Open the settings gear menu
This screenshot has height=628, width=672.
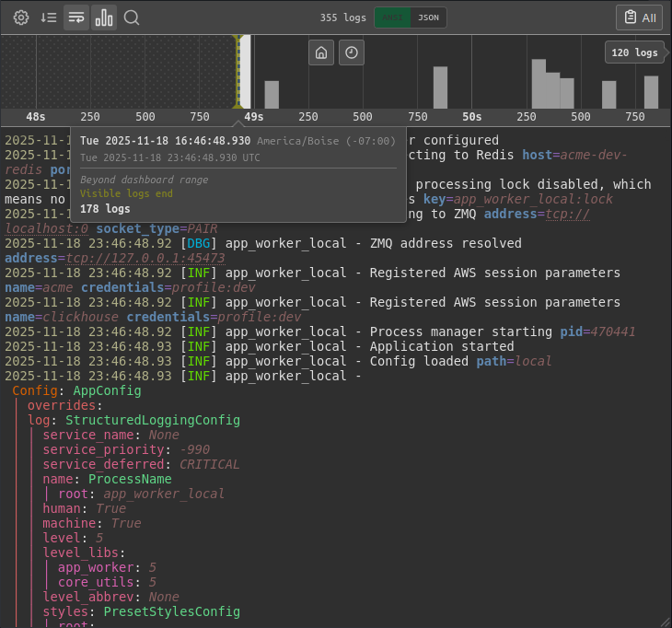21,17
